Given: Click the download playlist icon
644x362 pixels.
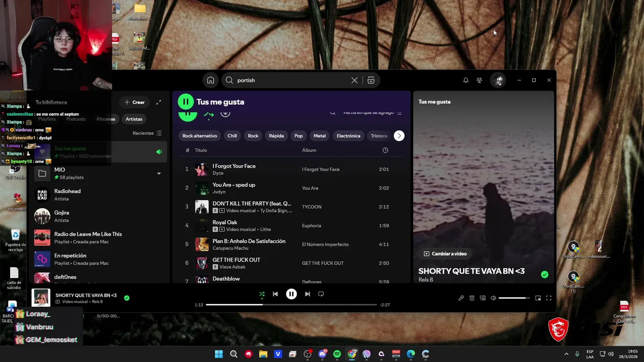Looking at the screenshot, I should (x=225, y=114).
